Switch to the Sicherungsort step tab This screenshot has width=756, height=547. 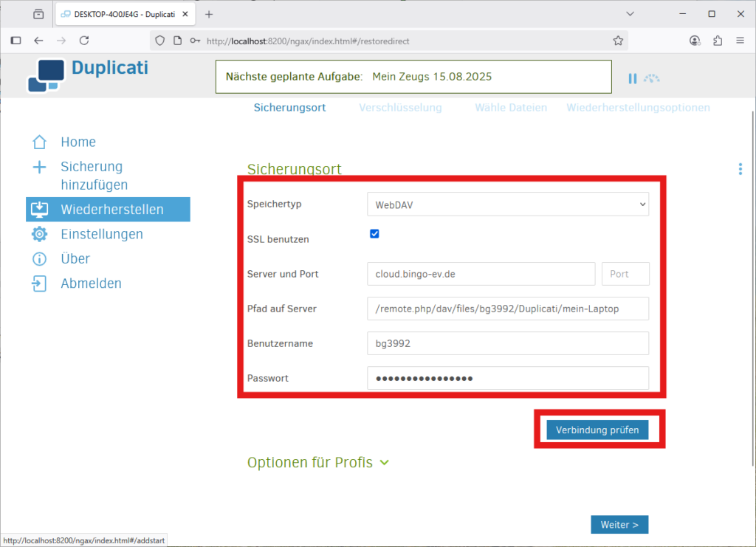coord(289,108)
